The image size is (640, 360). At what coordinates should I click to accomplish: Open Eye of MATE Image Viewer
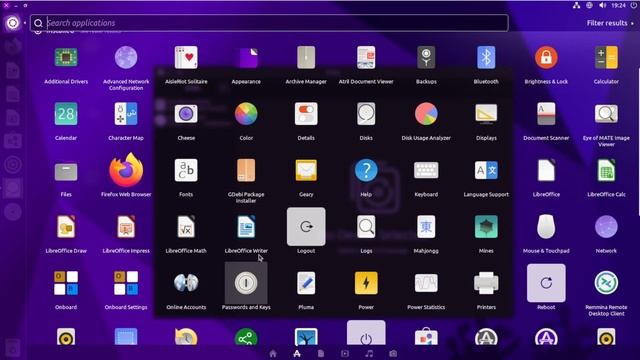tap(606, 114)
